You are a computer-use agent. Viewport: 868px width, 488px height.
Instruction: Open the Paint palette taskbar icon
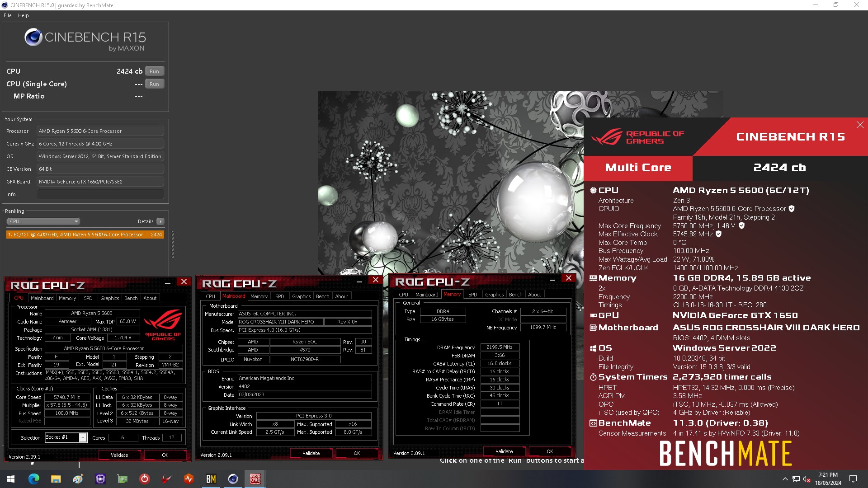[78, 479]
